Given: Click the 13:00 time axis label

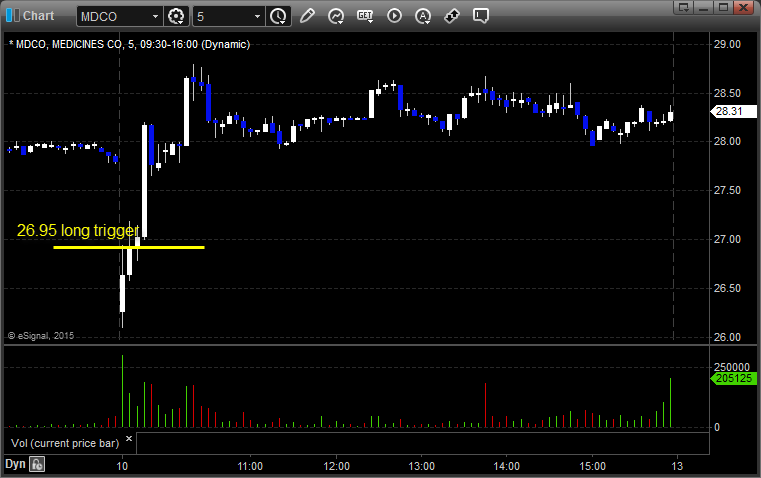Looking at the screenshot, I should [x=421, y=466].
